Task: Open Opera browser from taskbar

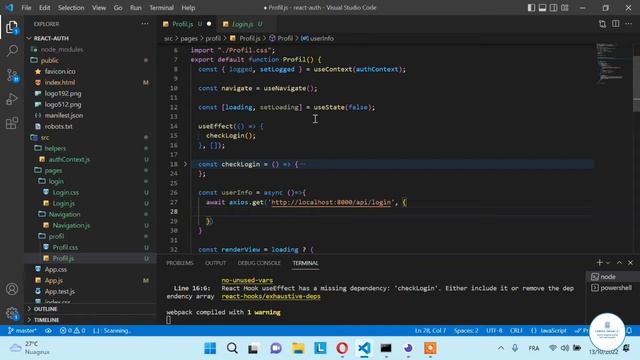Action: pyautogui.click(x=342, y=348)
